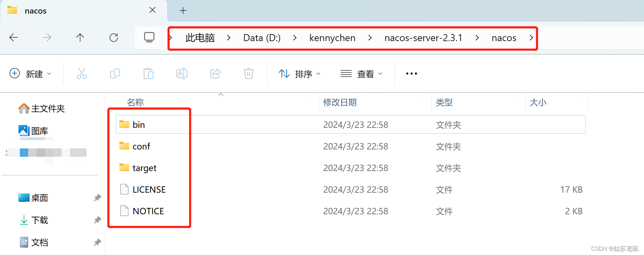Viewport: 644px width, 255px height.
Task: Unpin 下载 using its pin icon
Action: tap(97, 220)
